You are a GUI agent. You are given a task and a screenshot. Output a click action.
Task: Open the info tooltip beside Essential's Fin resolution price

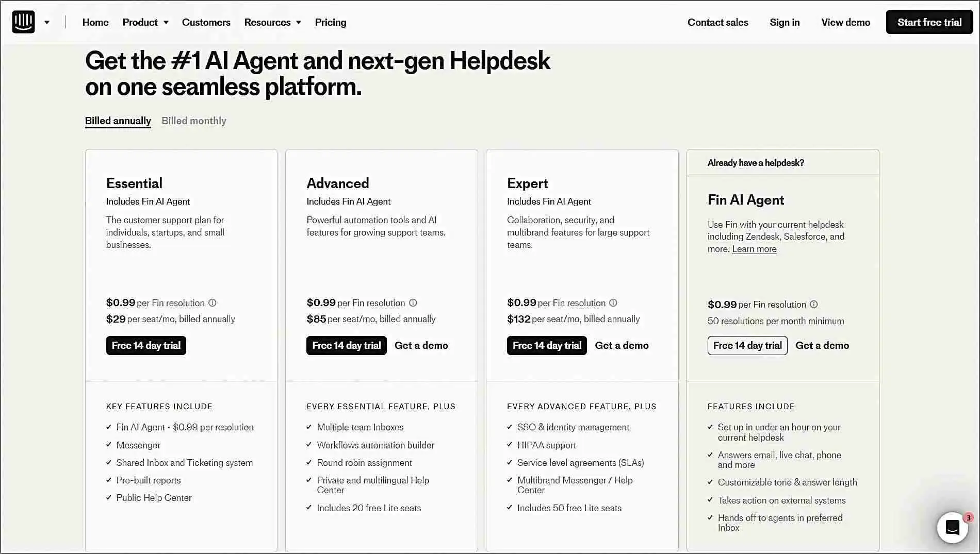tap(213, 303)
